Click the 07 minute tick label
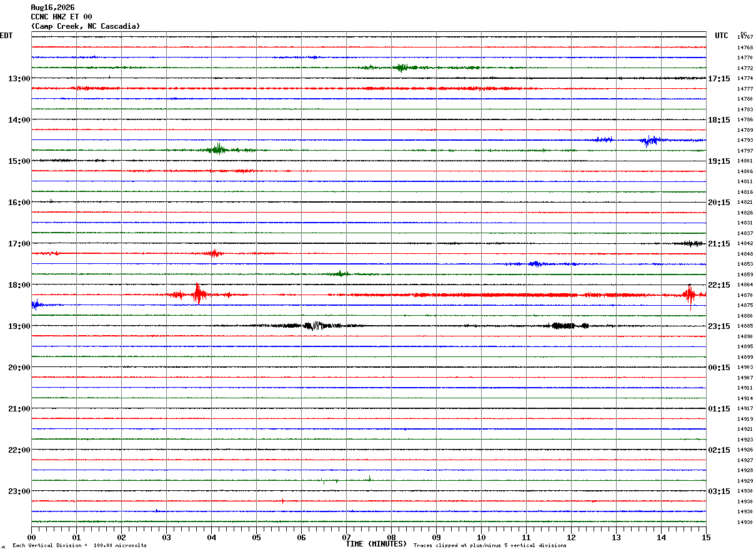The image size is (756, 554). click(x=346, y=537)
